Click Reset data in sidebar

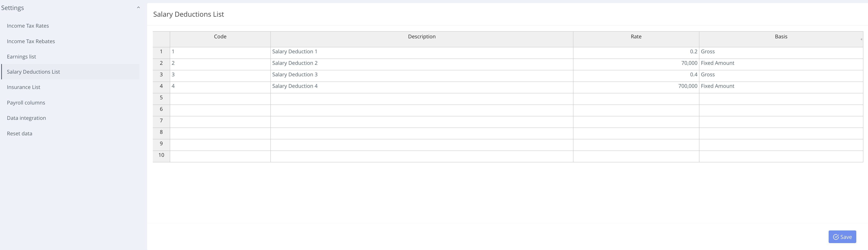(20, 134)
